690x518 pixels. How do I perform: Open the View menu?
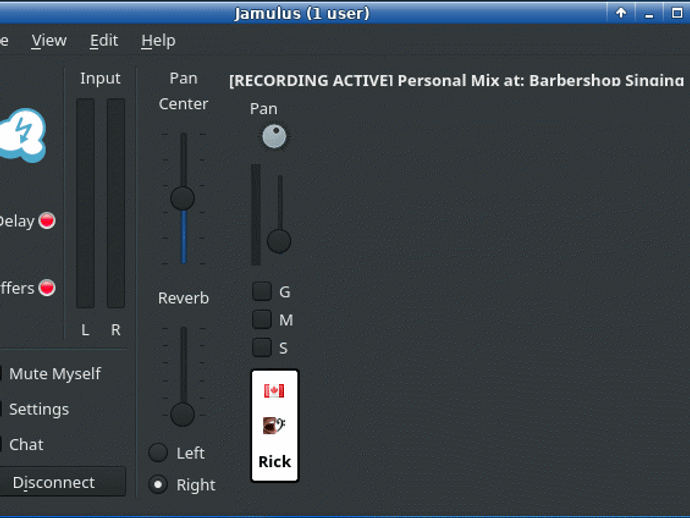(49, 41)
